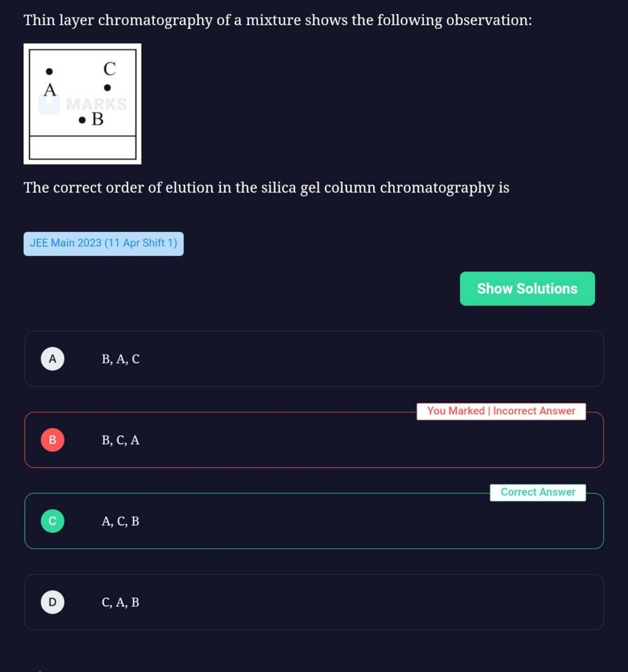Select option A radio circle
The width and height of the screenshot is (628, 672).
pyautogui.click(x=52, y=359)
